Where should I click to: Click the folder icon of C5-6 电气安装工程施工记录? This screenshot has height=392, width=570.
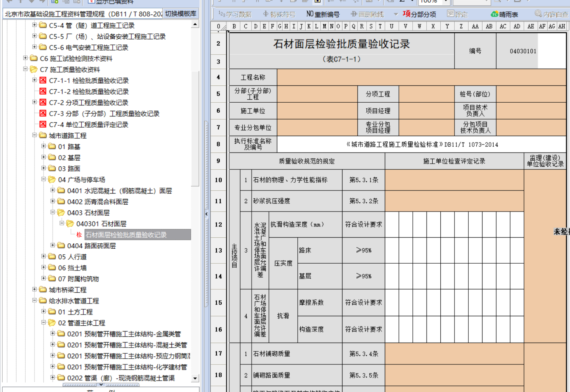[x=43, y=47]
